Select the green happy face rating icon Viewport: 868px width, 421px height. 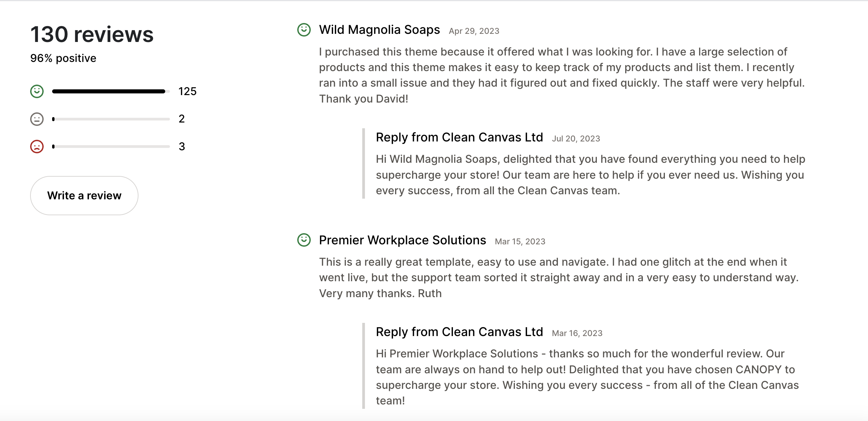(36, 91)
